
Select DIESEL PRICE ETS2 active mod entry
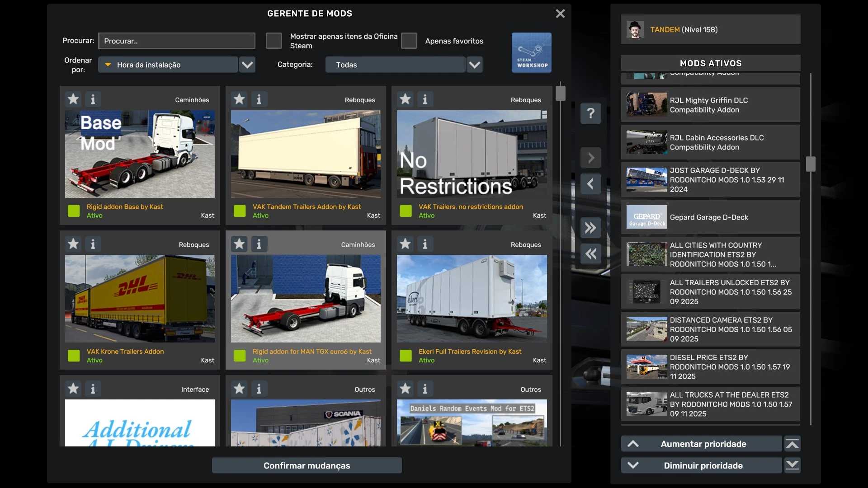click(x=710, y=366)
